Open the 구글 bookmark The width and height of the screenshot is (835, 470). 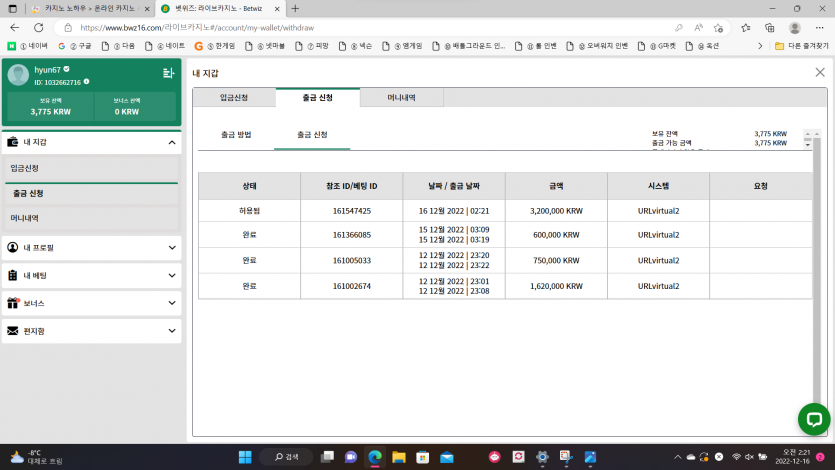75,46
